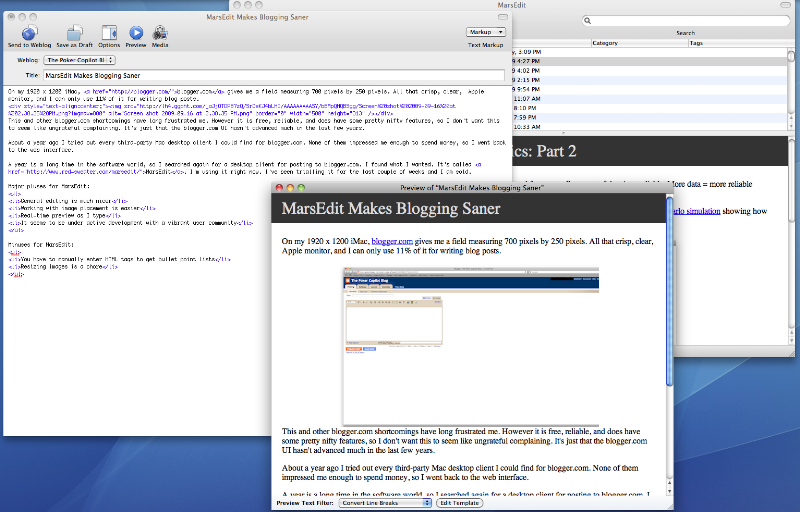Click the Save as Draft icon
The image size is (800, 512).
click(x=74, y=33)
